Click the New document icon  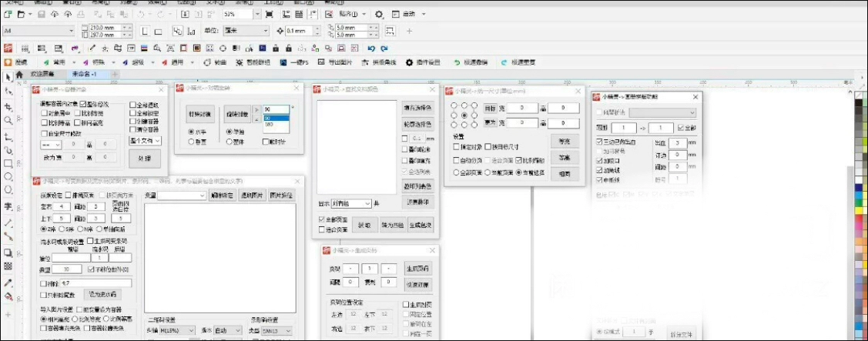click(x=7, y=15)
